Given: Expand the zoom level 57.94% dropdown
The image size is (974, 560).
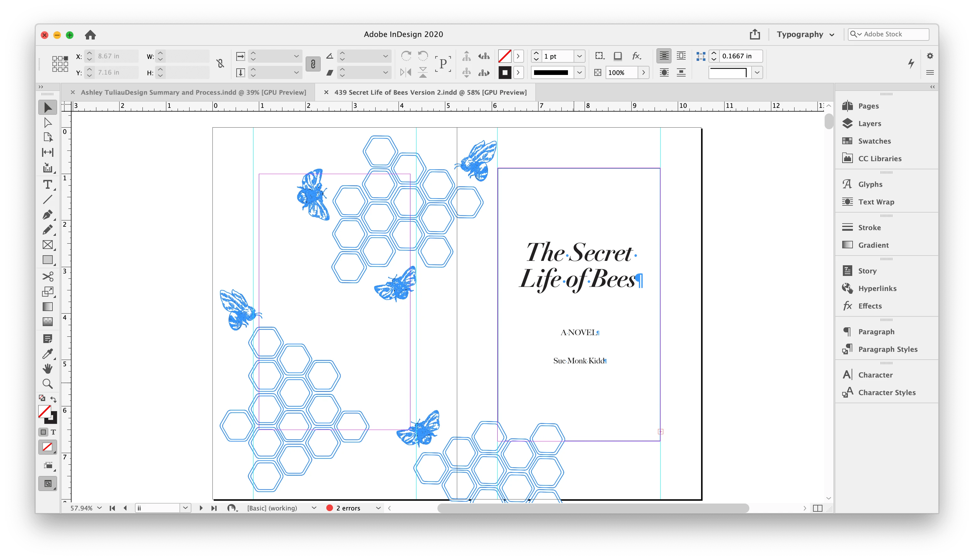Looking at the screenshot, I should [100, 508].
